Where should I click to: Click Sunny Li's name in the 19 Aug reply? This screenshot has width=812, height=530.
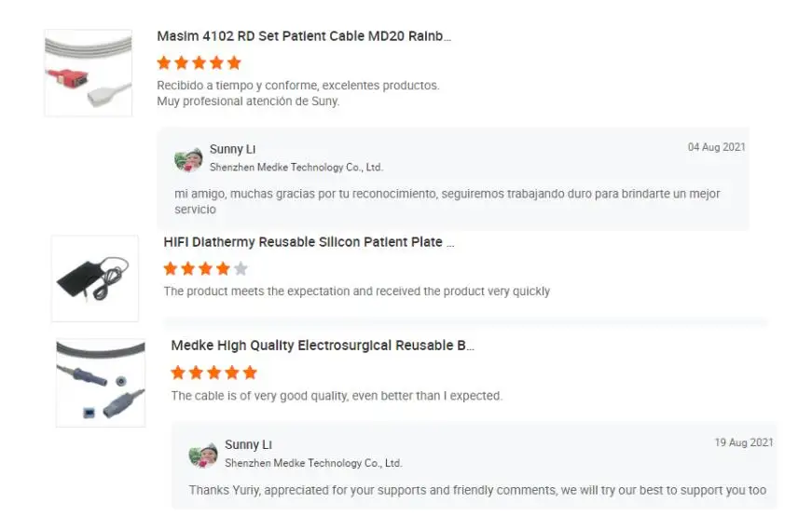pos(248,444)
